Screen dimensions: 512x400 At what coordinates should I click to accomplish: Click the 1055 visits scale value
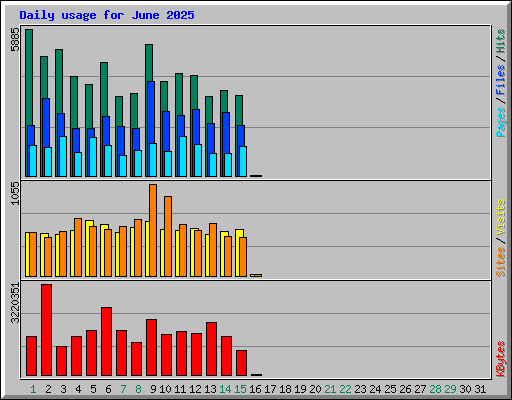(15, 193)
